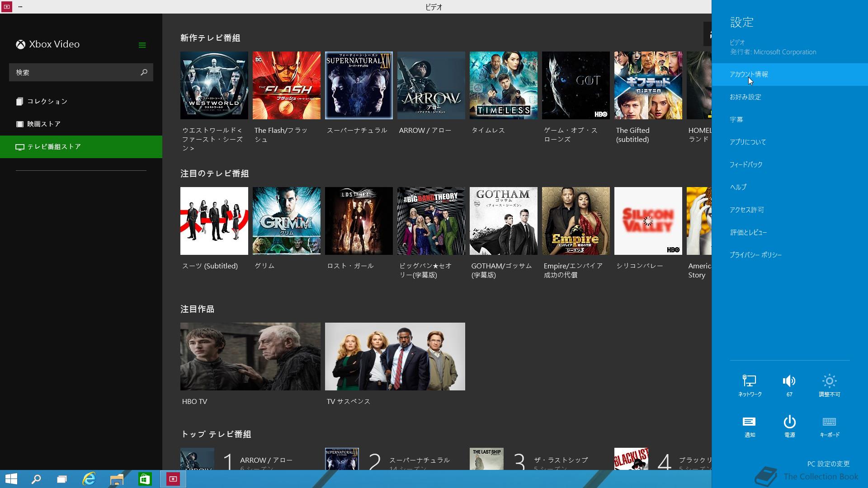Open the Lost Girl poster thumbnail
This screenshot has height=488, width=868.
tap(359, 221)
